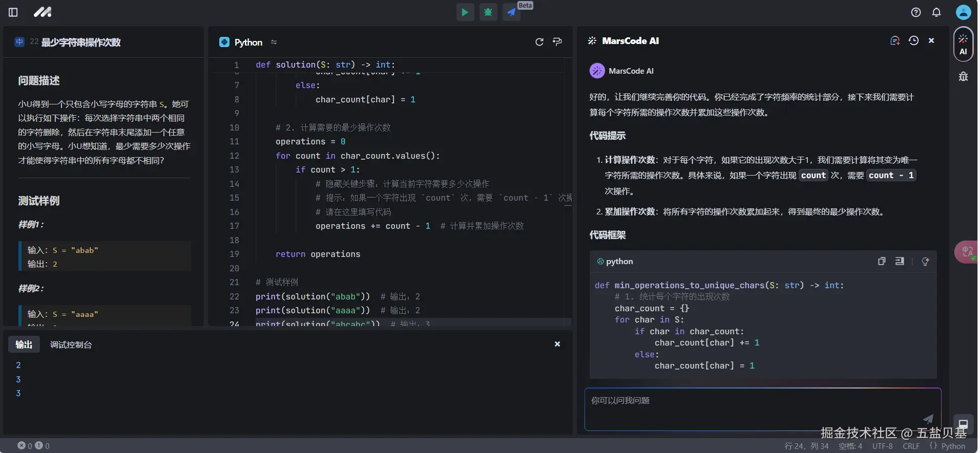Click the 代码框架 heading in AI panel
The width and height of the screenshot is (980, 453).
607,235
